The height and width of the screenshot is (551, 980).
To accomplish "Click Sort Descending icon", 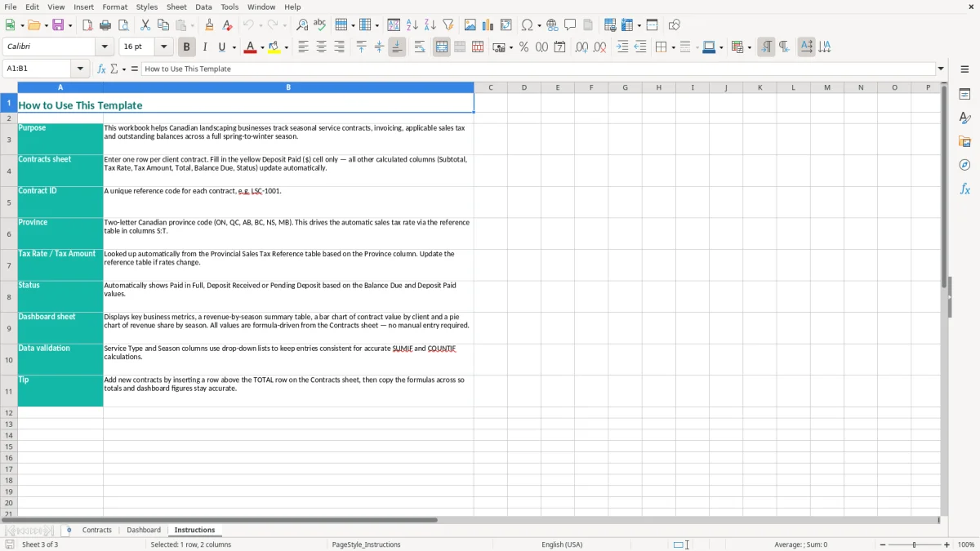I will point(430,25).
